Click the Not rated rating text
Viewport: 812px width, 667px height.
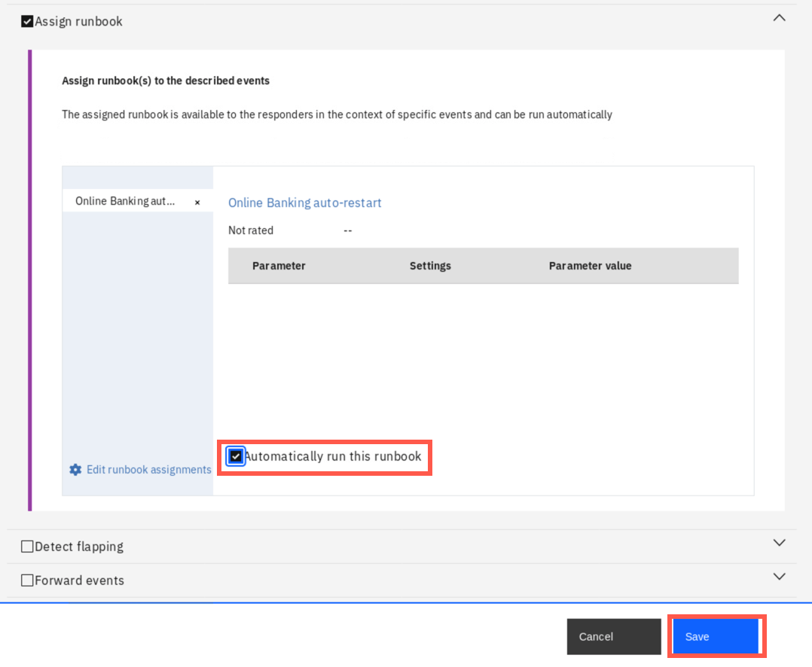(251, 230)
